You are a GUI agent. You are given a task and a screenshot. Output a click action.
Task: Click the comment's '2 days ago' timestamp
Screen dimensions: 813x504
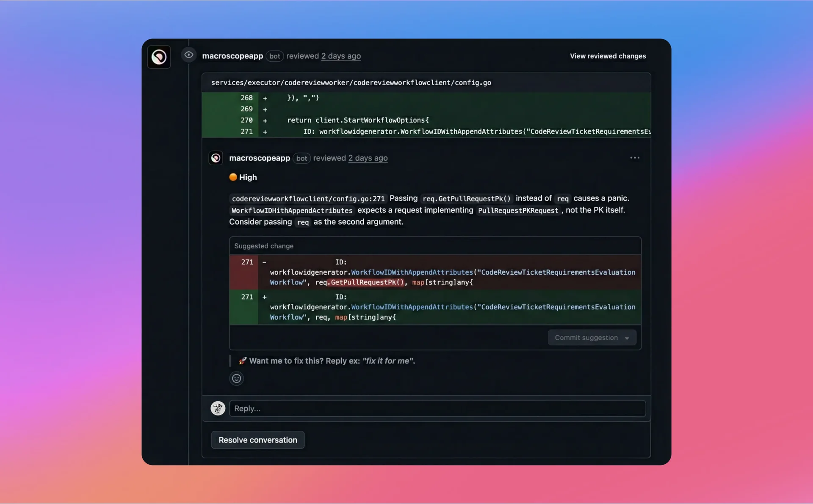click(x=368, y=158)
